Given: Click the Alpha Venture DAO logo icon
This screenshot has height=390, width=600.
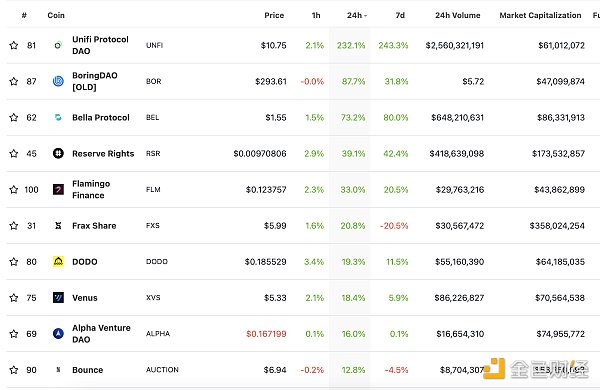Looking at the screenshot, I should tap(58, 333).
